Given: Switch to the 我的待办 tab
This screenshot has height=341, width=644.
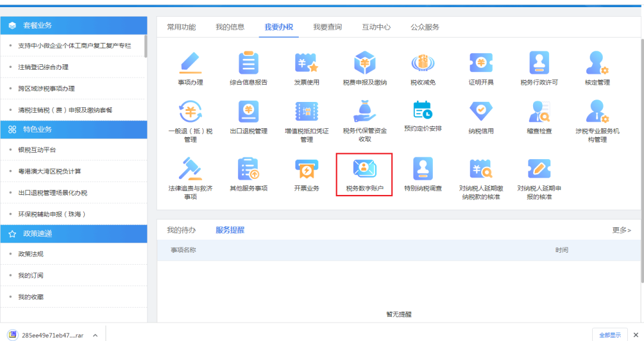Looking at the screenshot, I should (181, 230).
